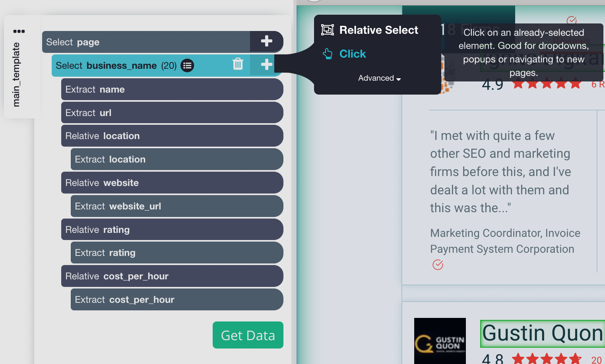Viewport: 605px width, 364px height.
Task: Choose the Relative Select tool
Action: (370, 30)
